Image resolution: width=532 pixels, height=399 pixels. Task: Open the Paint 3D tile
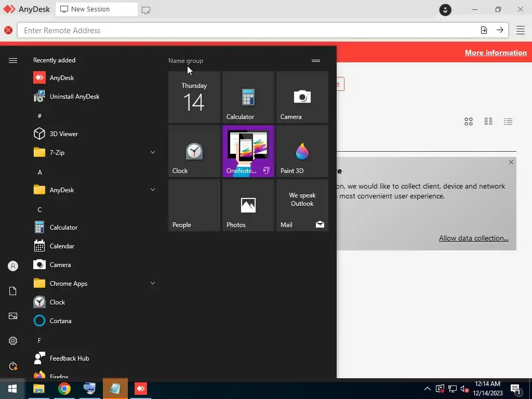(302, 151)
